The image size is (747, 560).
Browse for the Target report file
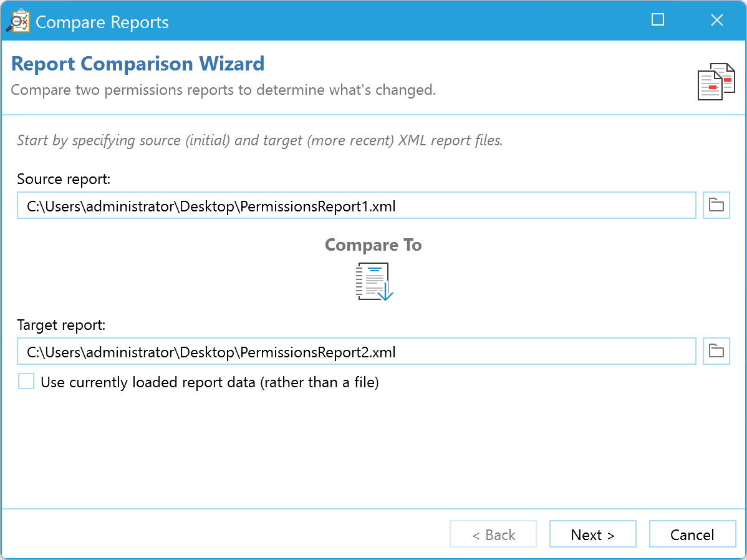tap(716, 351)
